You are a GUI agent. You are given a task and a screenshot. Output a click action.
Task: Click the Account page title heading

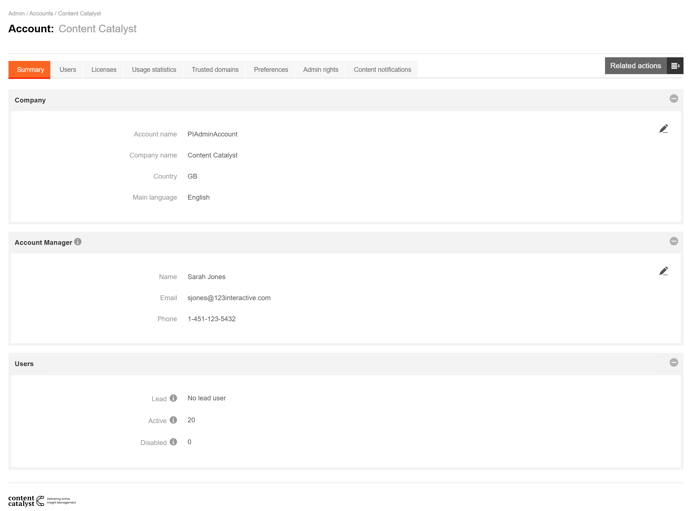click(72, 29)
